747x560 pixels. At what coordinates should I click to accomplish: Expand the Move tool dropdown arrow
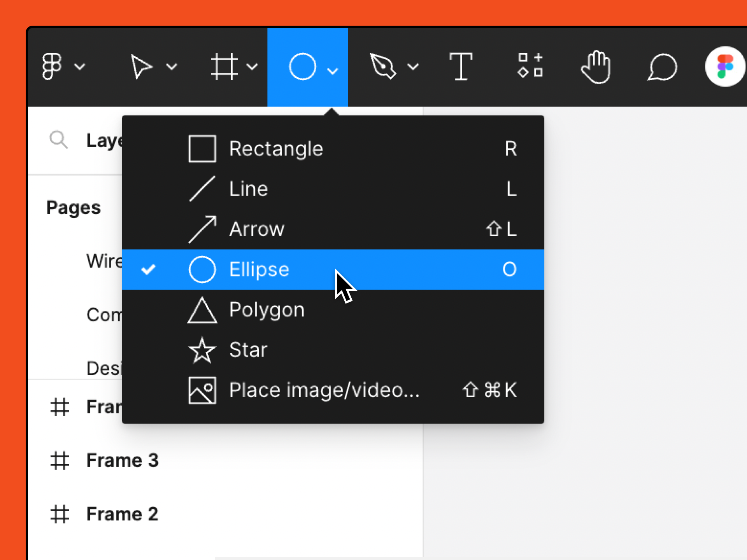coord(171,67)
